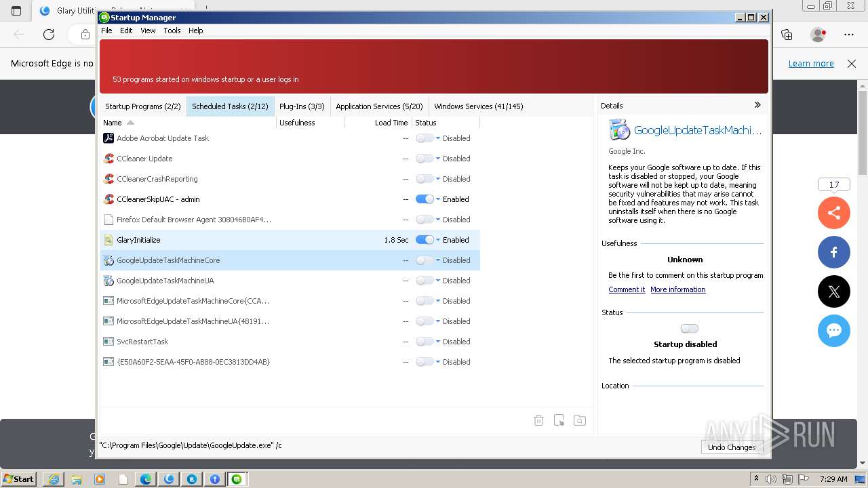Click the delete trash icon below the task list
The width and height of the screenshot is (868, 488).
(538, 420)
